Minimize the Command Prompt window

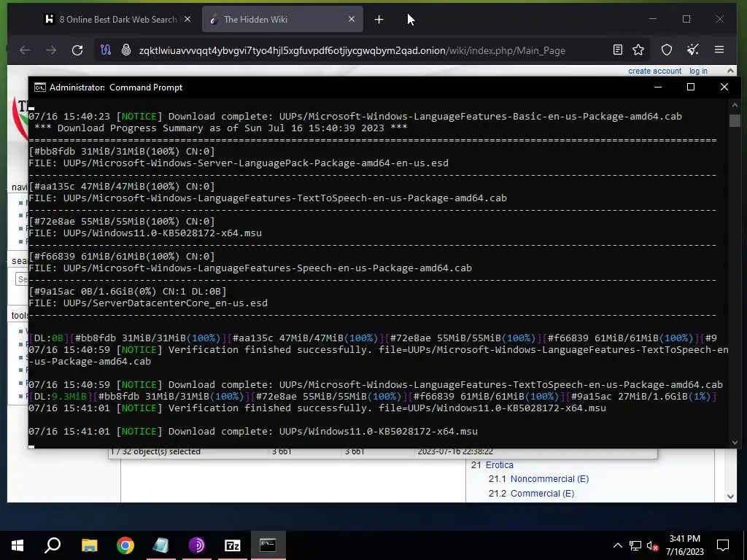(x=658, y=87)
